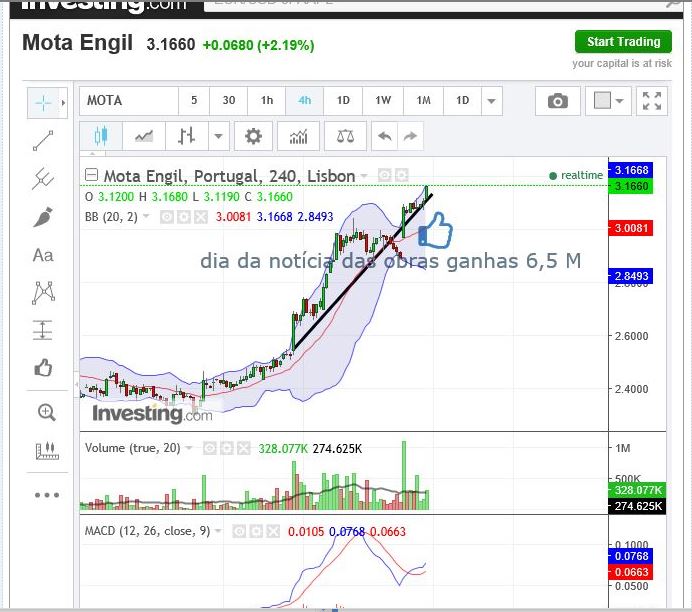
Task: Switch to line chart style
Action: (x=144, y=136)
